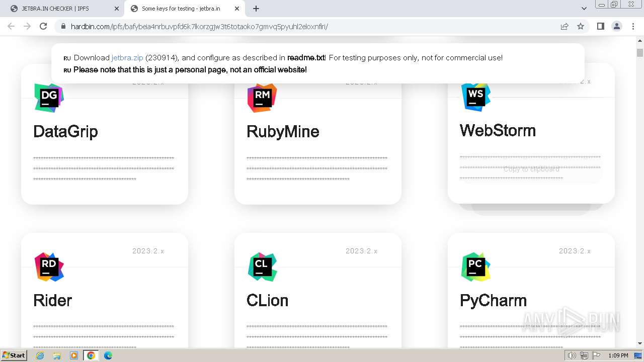Image resolution: width=644 pixels, height=362 pixels.
Task: Open File Explorer from the taskbar
Action: coord(57,355)
